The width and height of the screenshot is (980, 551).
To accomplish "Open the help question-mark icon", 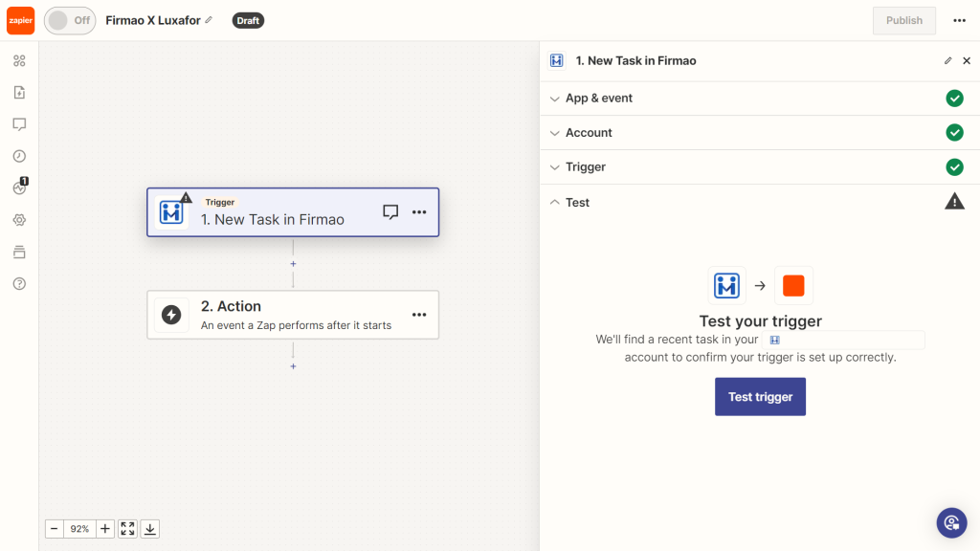I will point(19,283).
